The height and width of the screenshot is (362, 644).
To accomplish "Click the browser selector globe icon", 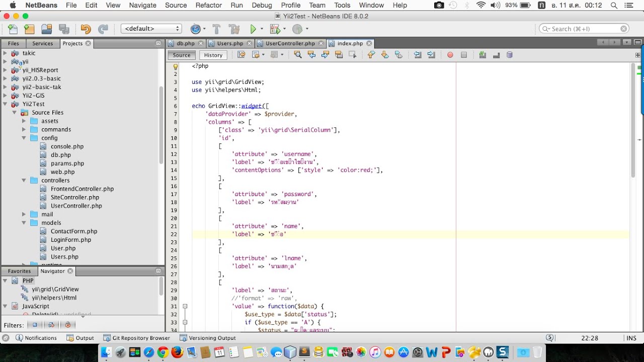I will pyautogui.click(x=195, y=29).
